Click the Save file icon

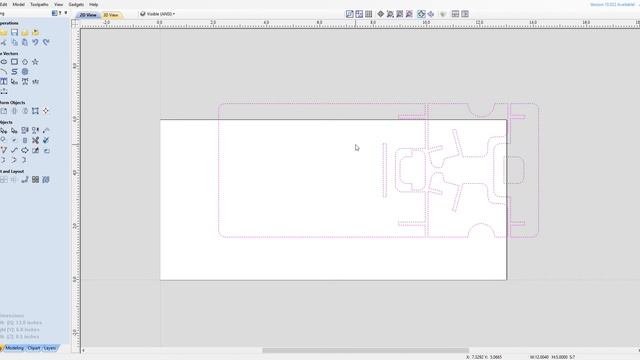14,32
